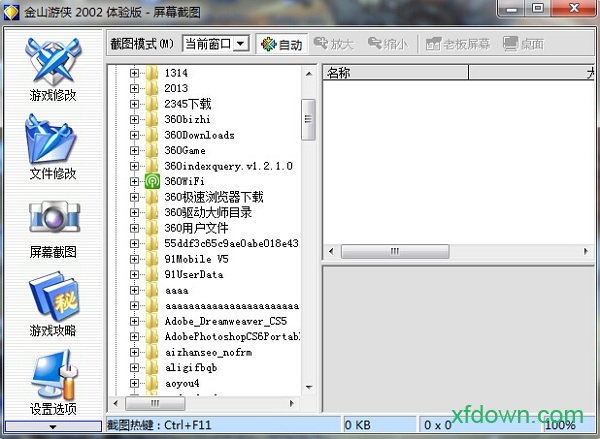Open the 屏幕截图 screenshot section
This screenshot has width=600, height=439.
click(x=53, y=229)
